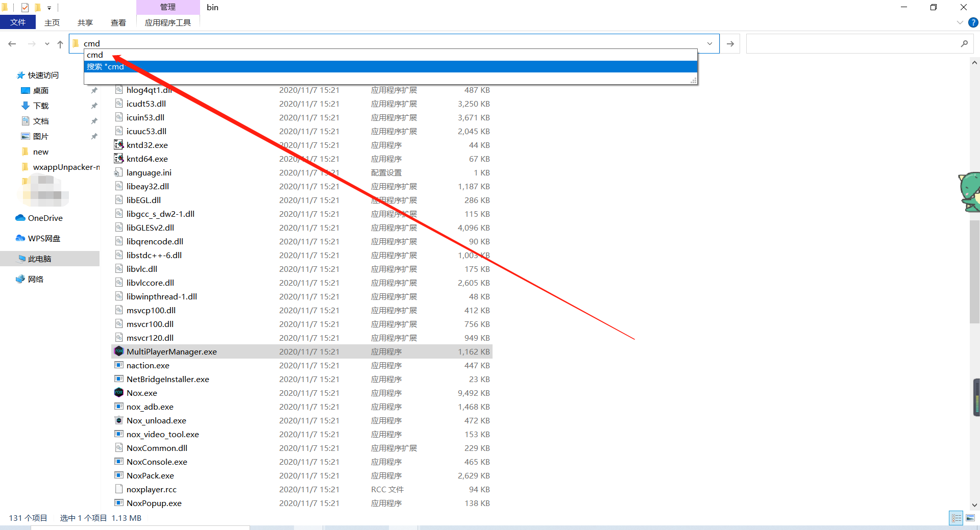Click the kntd32.exe file icon
The height and width of the screenshot is (530, 980).
click(118, 145)
